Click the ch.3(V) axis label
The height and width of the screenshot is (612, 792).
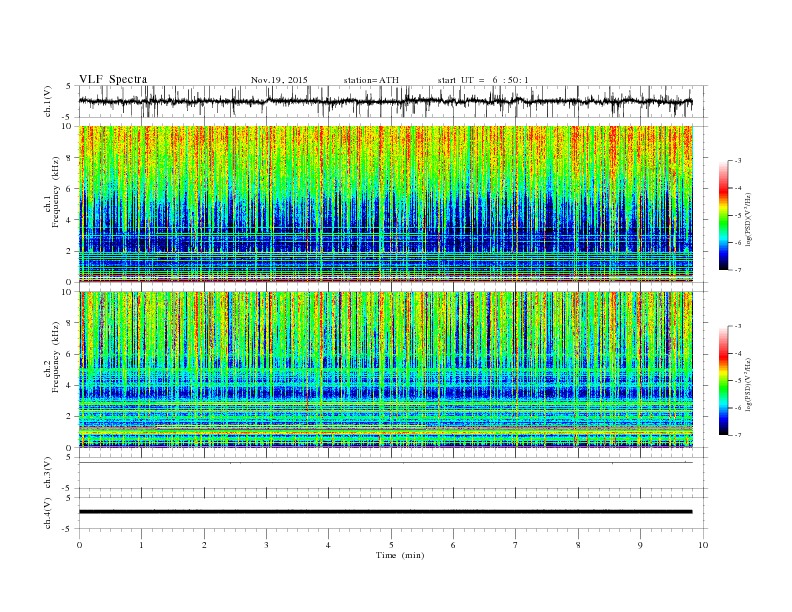coord(48,473)
